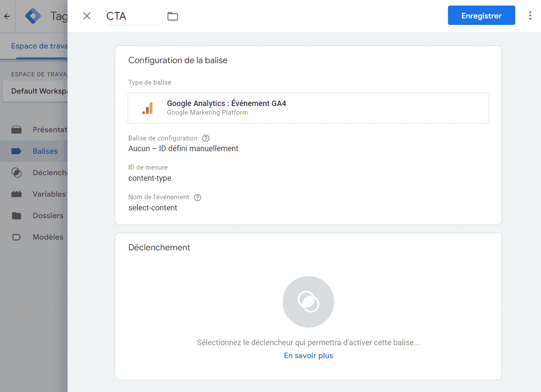Click the circular trigger selection icon
This screenshot has width=541, height=392.
click(308, 302)
